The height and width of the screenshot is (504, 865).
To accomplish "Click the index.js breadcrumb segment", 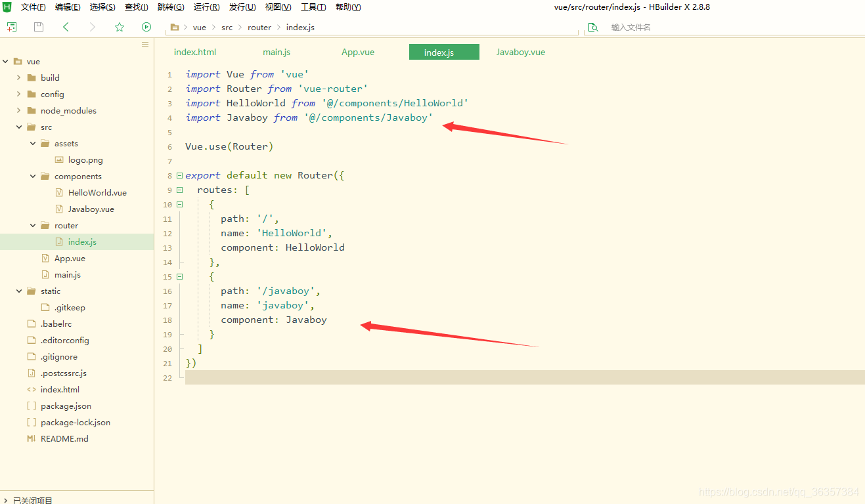I will [300, 28].
